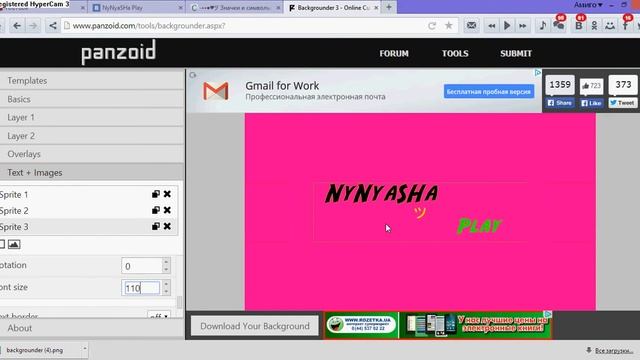Delete Sprite 3
The height and width of the screenshot is (360, 640).
pos(167,227)
